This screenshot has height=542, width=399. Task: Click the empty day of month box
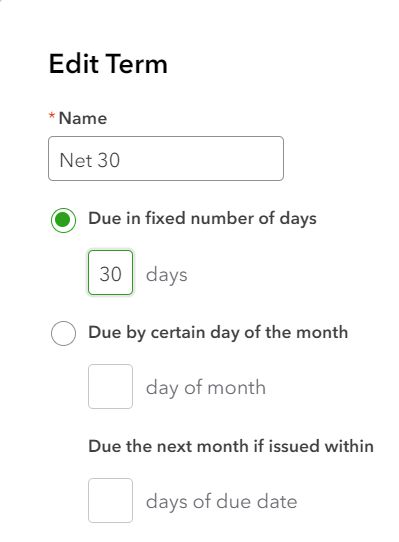[x=110, y=386]
